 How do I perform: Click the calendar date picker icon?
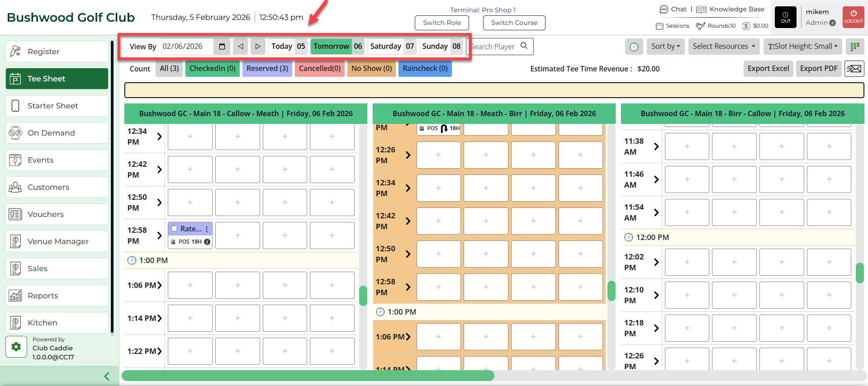click(x=222, y=47)
